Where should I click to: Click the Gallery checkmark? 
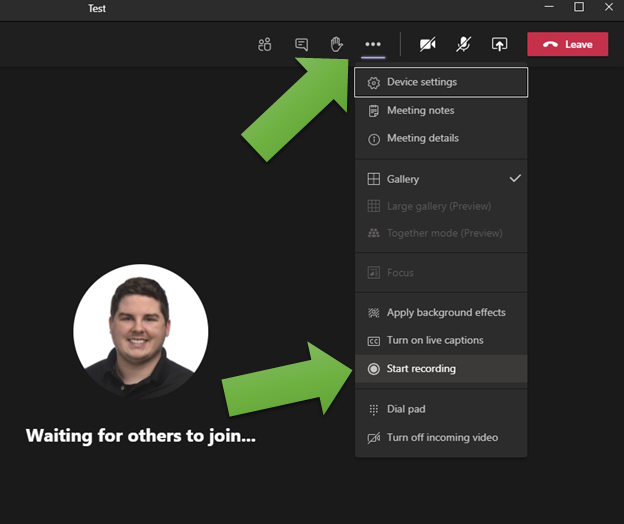[515, 178]
